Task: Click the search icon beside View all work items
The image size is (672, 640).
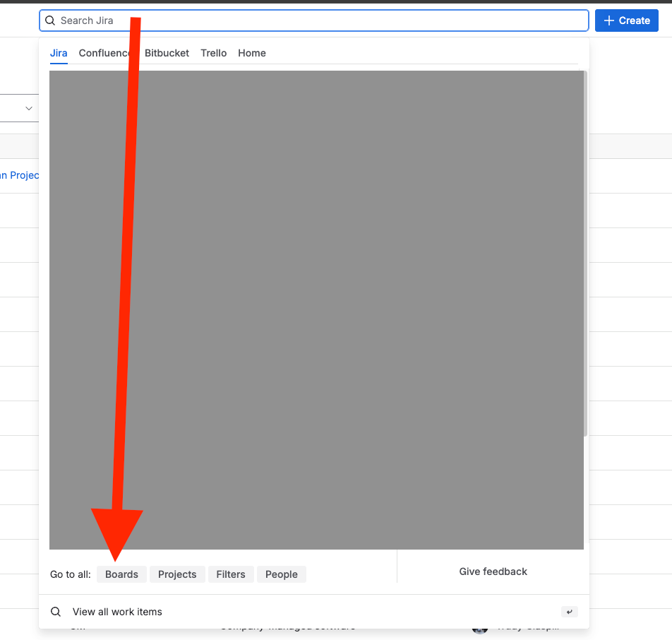Action: point(56,611)
